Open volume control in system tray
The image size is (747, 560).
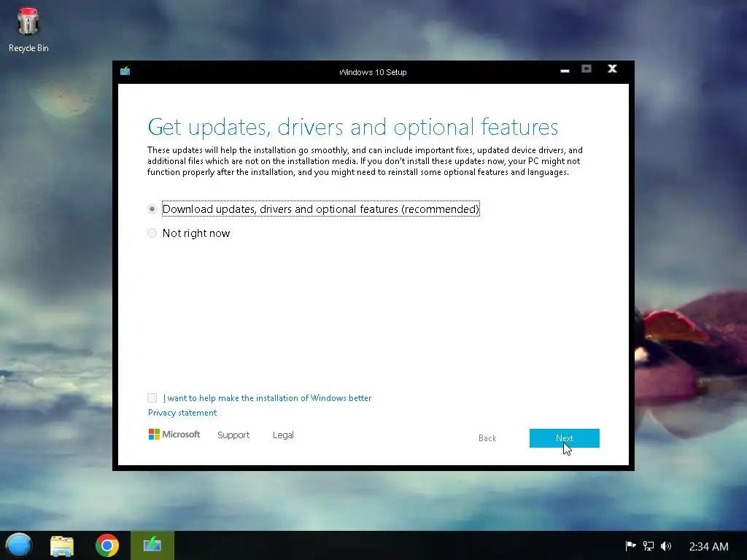(666, 545)
